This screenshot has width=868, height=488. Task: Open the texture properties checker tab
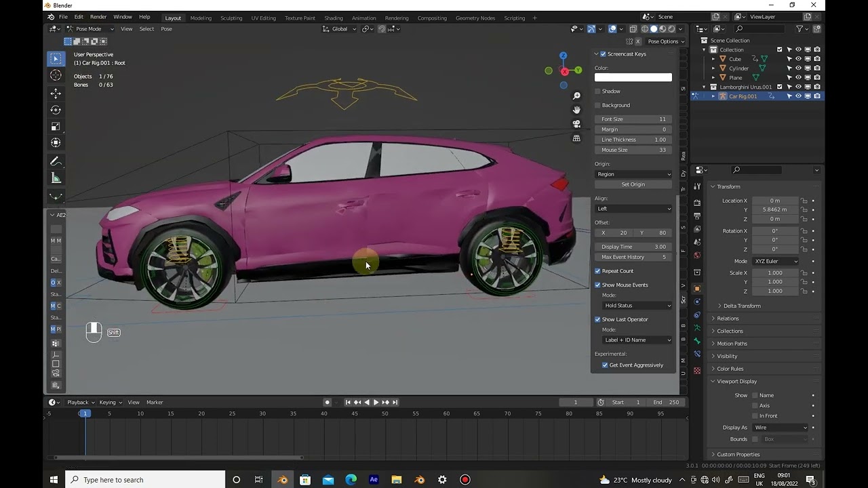coord(697,371)
